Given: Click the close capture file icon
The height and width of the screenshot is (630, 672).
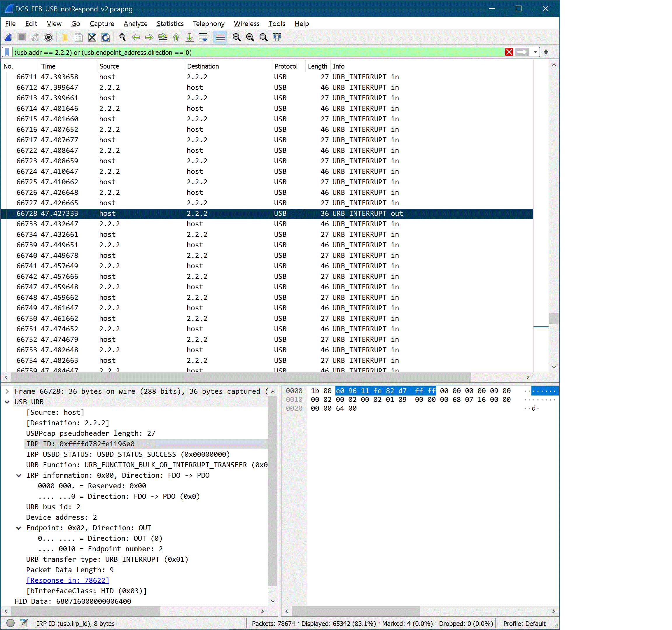Looking at the screenshot, I should coord(92,37).
